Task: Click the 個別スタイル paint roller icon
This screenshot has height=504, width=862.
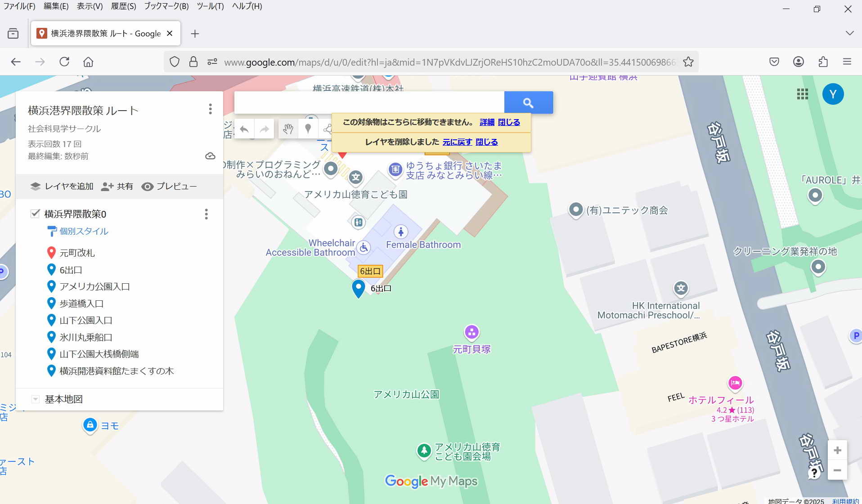Action: [52, 231]
